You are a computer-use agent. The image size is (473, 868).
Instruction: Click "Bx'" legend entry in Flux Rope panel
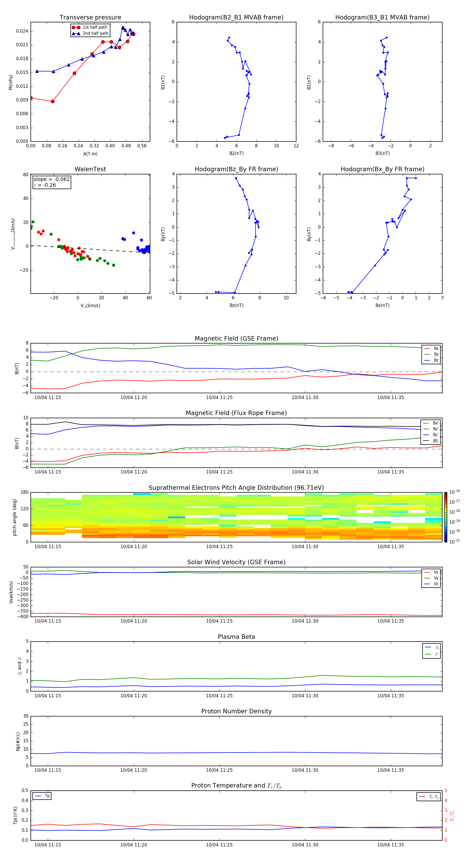click(431, 423)
